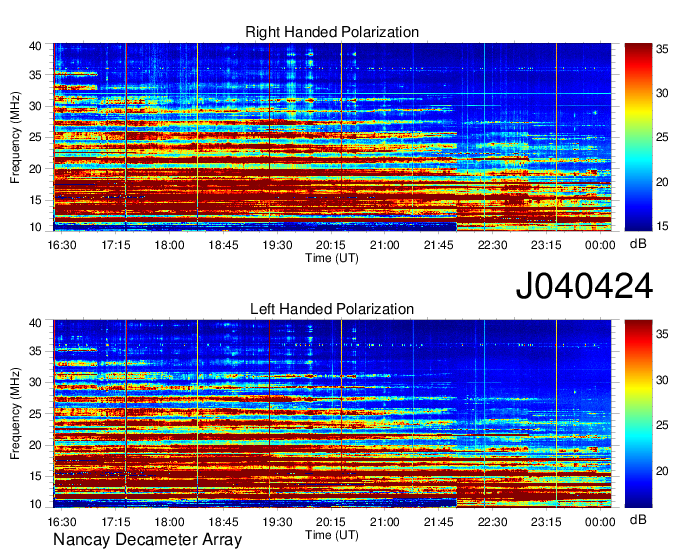Click "Frequency (MHz)" axis label of Left Handed plot

[15, 414]
